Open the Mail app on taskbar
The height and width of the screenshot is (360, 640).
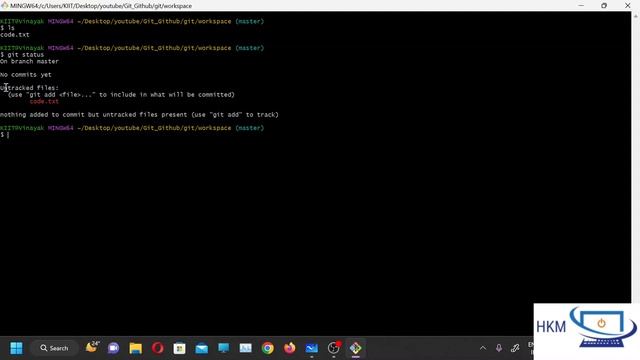(x=202, y=348)
